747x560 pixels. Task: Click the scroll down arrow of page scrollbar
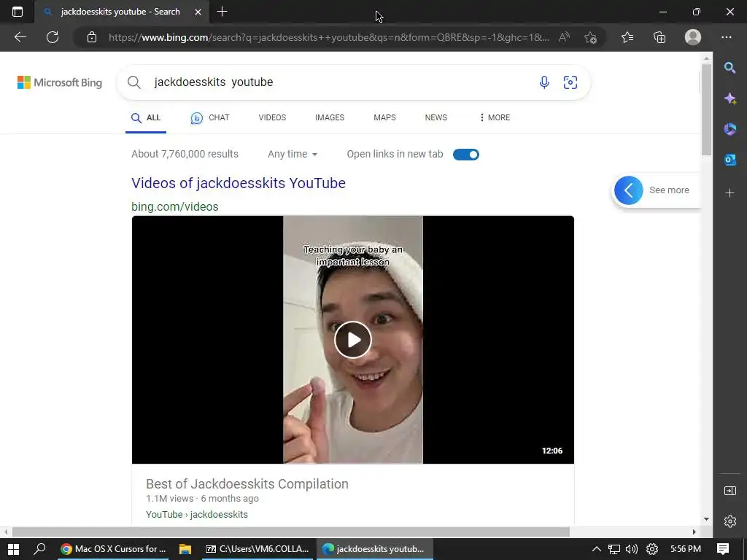[x=706, y=519]
